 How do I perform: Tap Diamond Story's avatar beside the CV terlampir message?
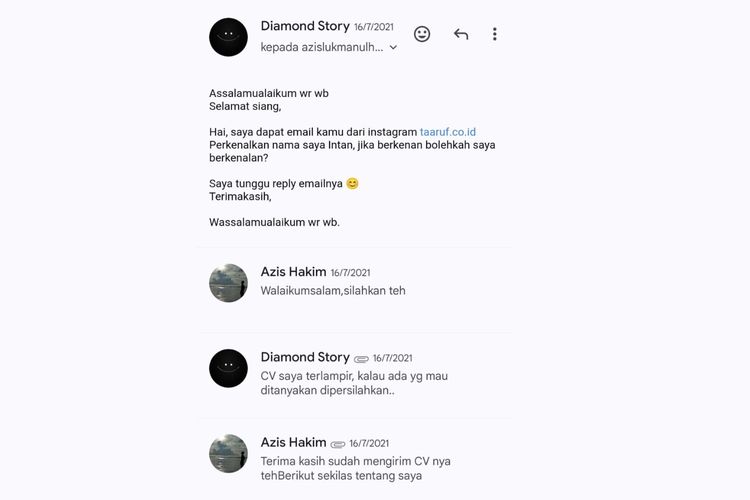click(x=228, y=368)
